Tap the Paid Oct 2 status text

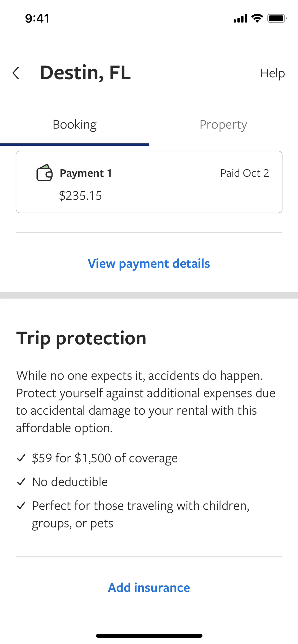click(244, 173)
